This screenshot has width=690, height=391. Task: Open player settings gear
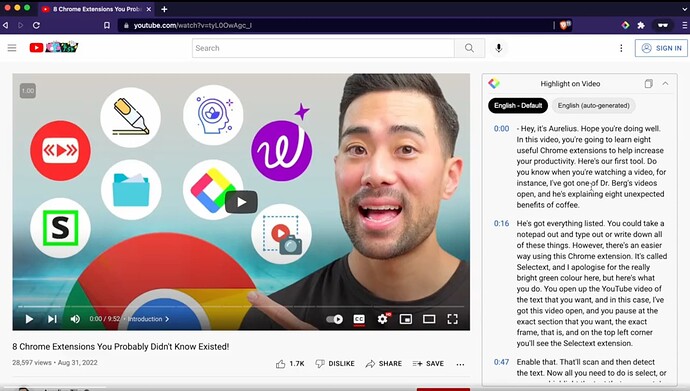[383, 319]
